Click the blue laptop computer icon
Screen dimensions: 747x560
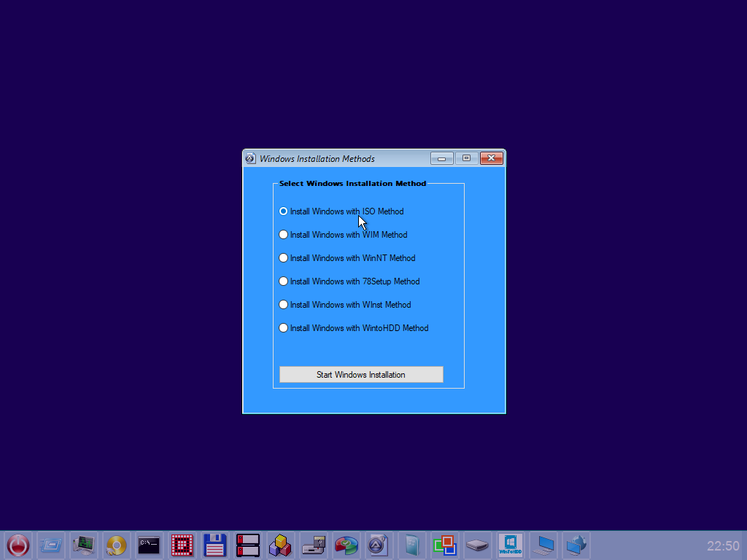[x=543, y=545]
